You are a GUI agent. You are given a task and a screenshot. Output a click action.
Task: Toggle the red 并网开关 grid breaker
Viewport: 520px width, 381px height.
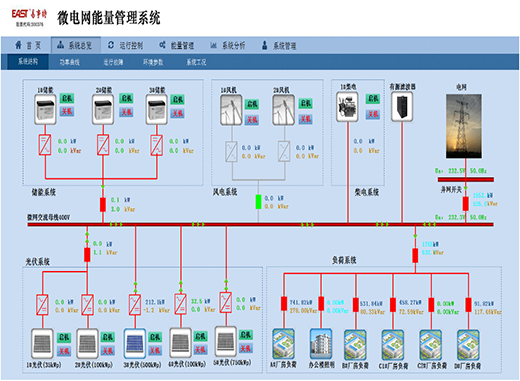[x=465, y=204]
